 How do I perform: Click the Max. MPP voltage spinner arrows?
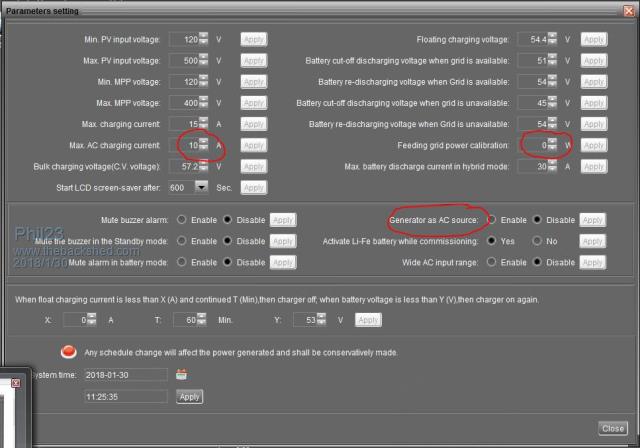(x=204, y=103)
